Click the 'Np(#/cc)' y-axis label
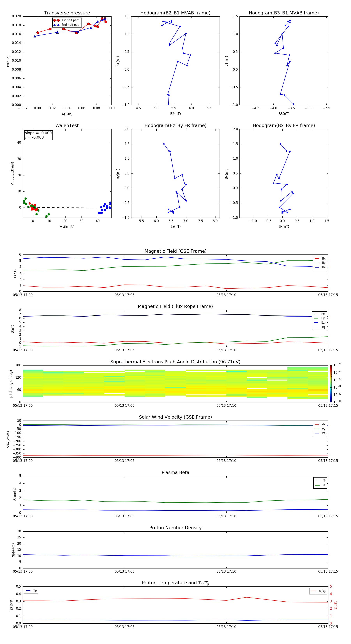Screen dimensions: 351x644 click(x=13, y=550)
